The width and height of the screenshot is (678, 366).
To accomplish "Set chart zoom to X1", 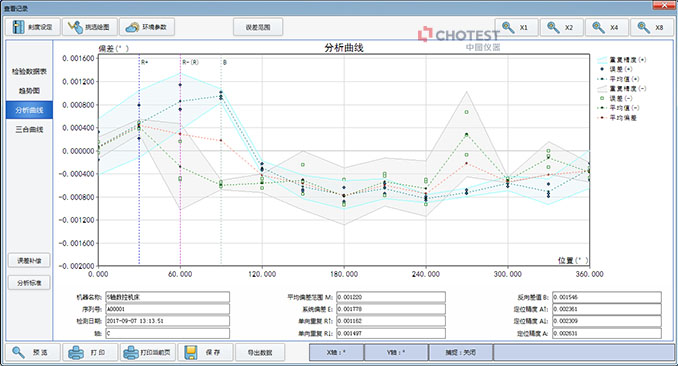I will pyautogui.click(x=517, y=27).
